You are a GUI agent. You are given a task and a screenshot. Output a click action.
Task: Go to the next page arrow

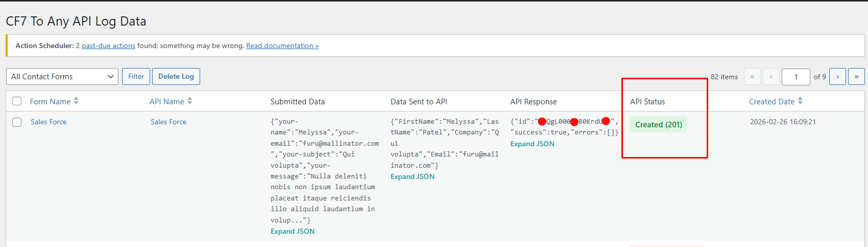coord(837,77)
